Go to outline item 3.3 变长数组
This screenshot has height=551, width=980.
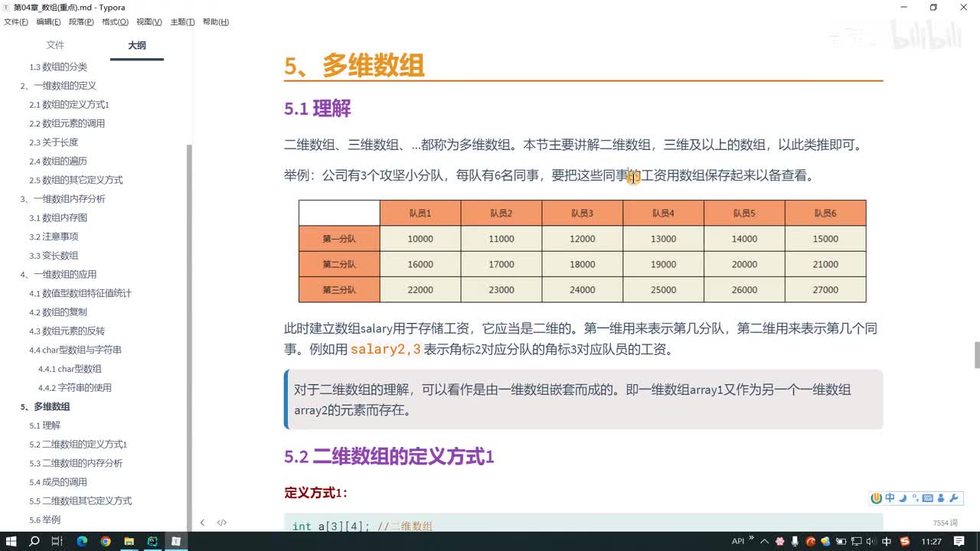(54, 256)
